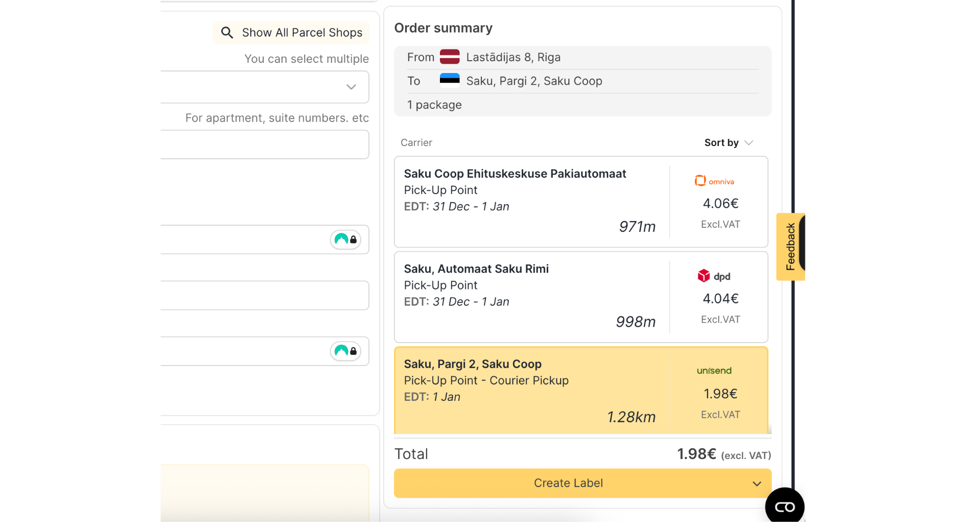Expand the multiple-select dropdown chevron
This screenshot has height=531, width=980.
pyautogui.click(x=351, y=87)
